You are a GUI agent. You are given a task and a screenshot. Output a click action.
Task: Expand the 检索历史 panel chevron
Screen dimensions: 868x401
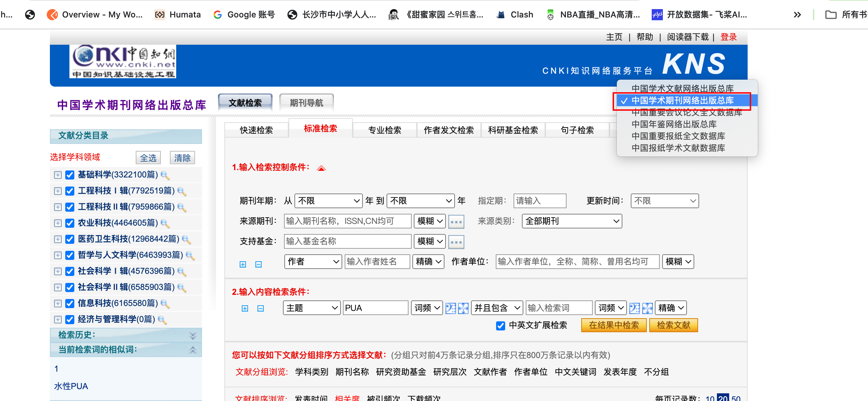click(x=193, y=335)
